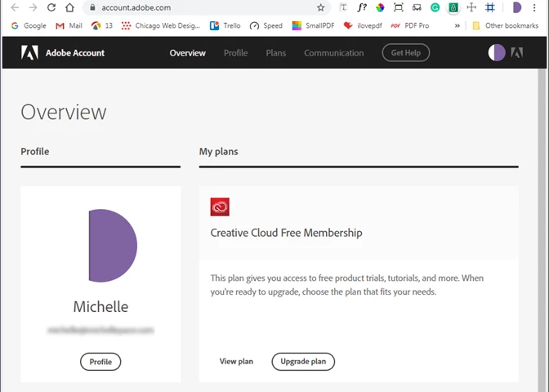Screen dimensions: 549x392
Task: Click the Creative Cloud Free Membership title
Action: tap(287, 233)
